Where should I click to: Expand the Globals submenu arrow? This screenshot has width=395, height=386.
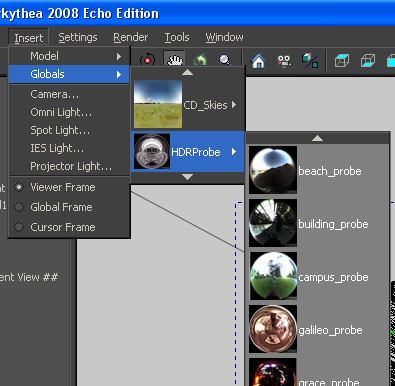click(119, 74)
